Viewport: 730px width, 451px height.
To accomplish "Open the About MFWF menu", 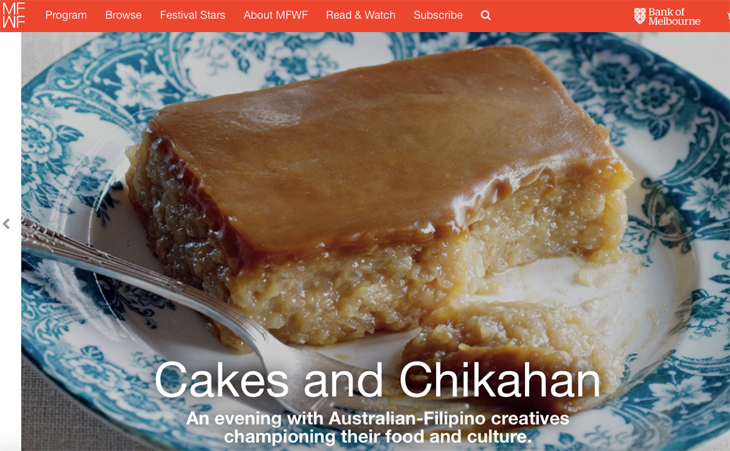I will 276,15.
